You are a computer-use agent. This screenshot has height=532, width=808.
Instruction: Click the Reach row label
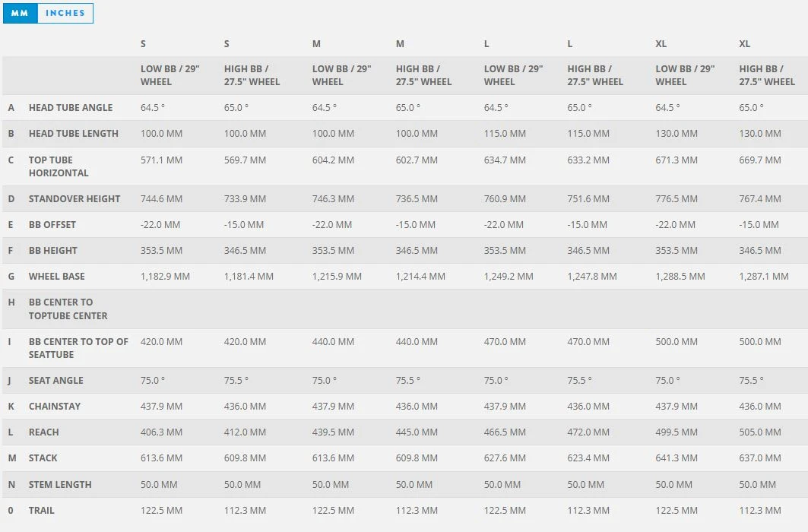(44, 432)
